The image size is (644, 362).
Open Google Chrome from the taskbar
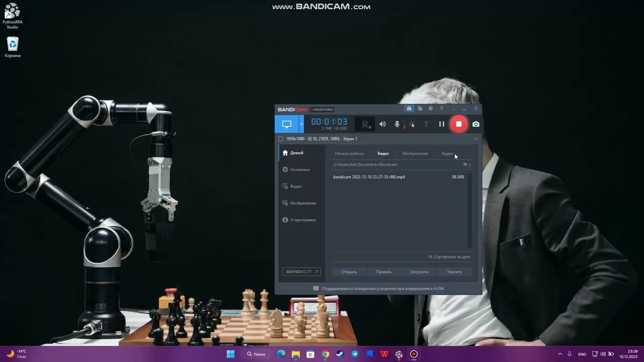[326, 354]
